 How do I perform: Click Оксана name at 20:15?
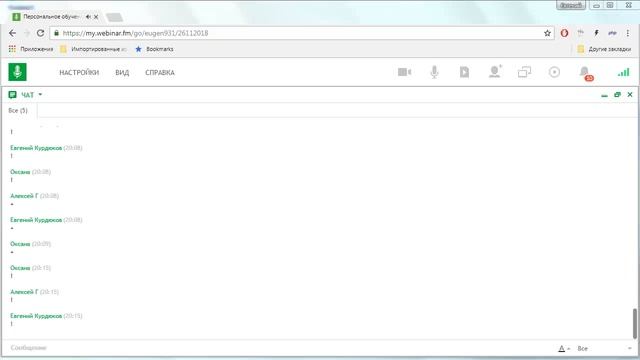click(x=20, y=268)
